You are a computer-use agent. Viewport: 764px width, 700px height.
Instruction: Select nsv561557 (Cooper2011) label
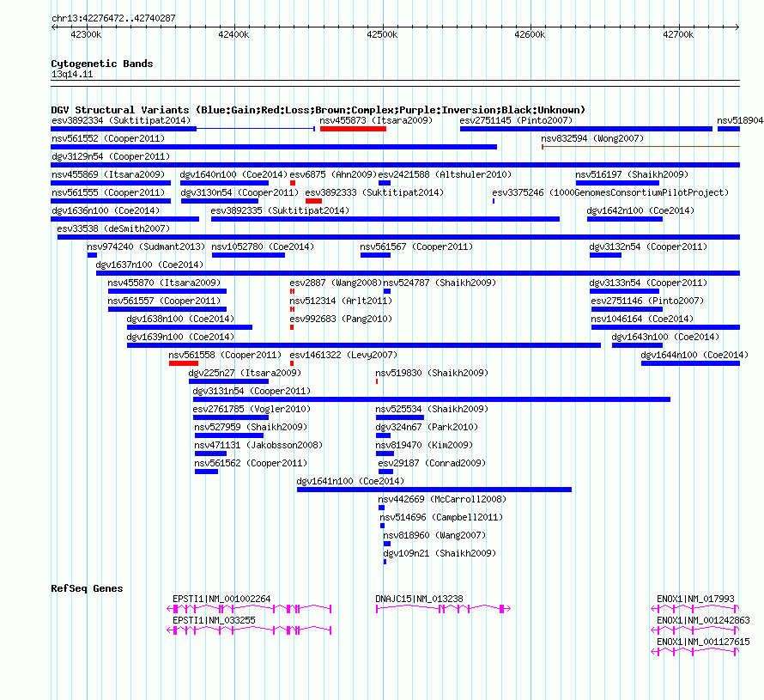164,301
